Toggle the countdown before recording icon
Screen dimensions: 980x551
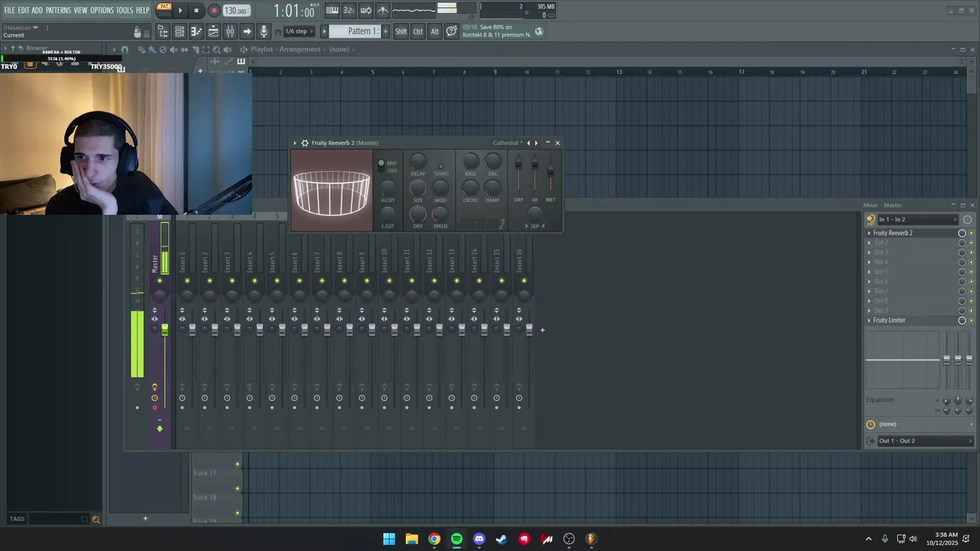coord(348,10)
